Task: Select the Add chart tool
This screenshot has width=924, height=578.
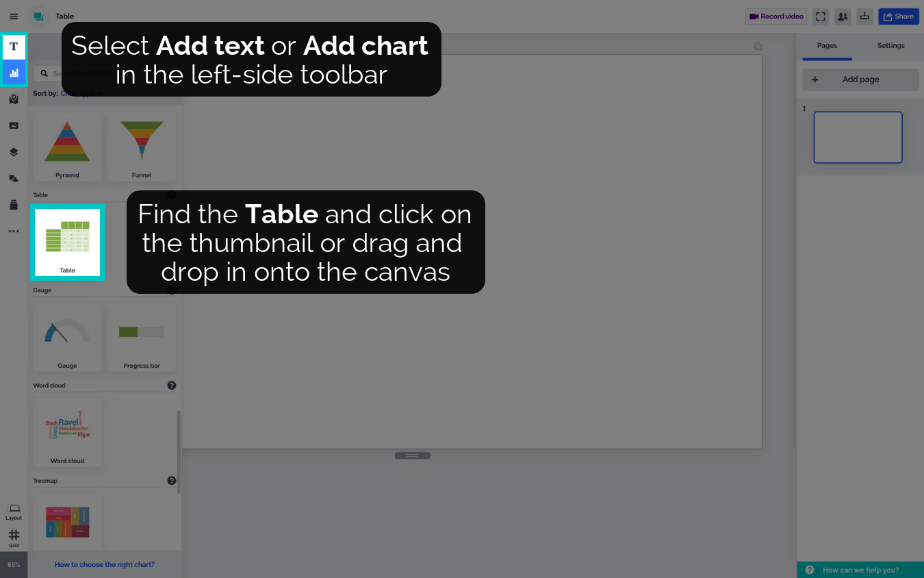Action: [x=14, y=73]
